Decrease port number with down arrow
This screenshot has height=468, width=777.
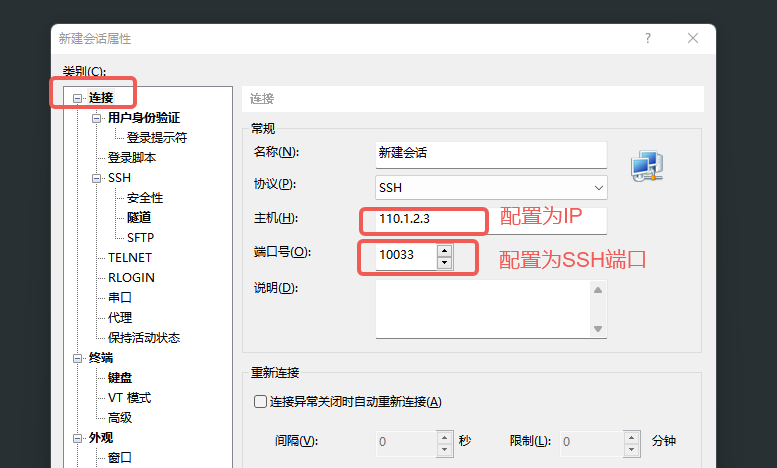pos(444,263)
